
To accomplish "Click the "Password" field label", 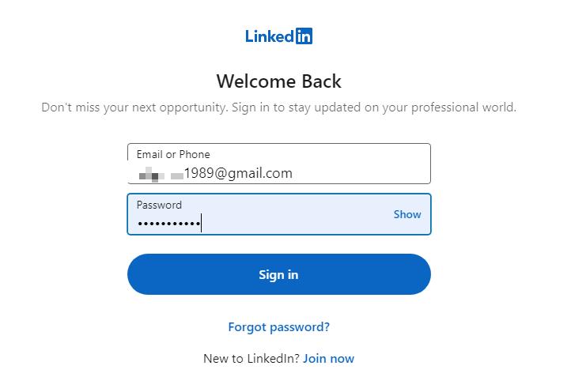I will tap(159, 205).
